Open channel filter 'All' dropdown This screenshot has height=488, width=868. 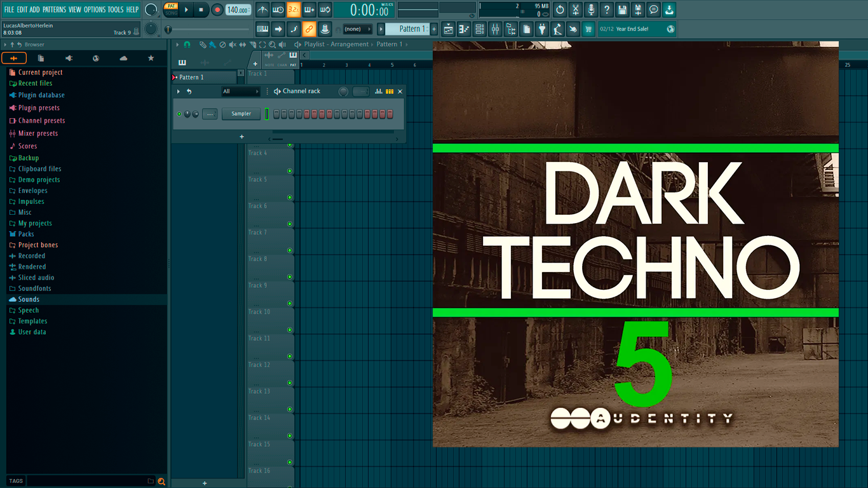(x=240, y=91)
